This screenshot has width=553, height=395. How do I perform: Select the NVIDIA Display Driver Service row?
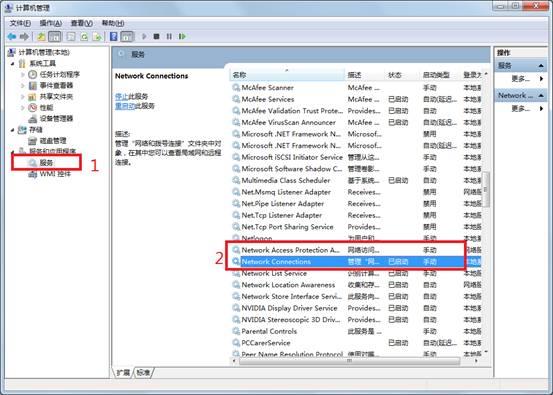click(357, 308)
